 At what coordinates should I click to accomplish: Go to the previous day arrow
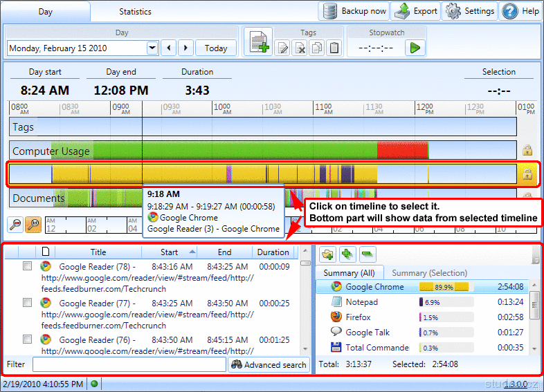coord(168,48)
